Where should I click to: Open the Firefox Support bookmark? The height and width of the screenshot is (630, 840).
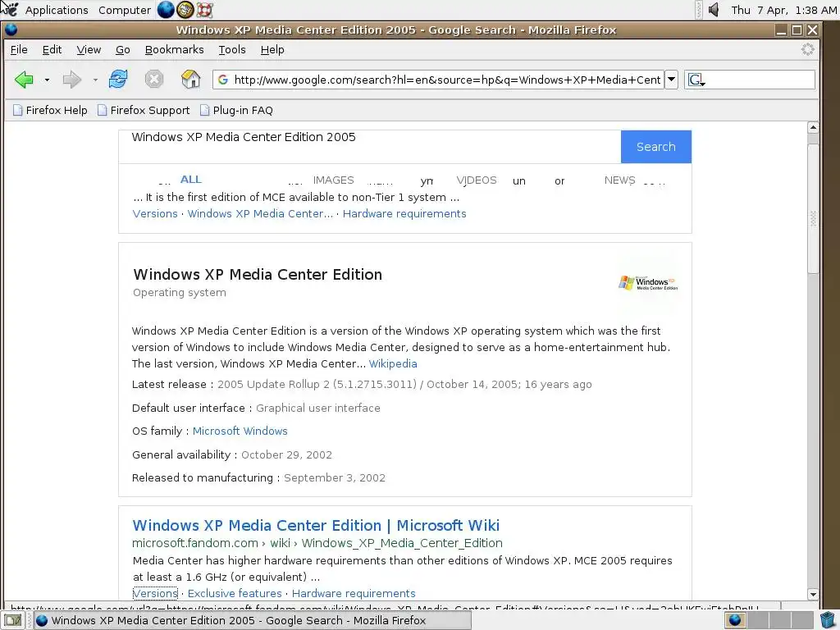pos(144,111)
